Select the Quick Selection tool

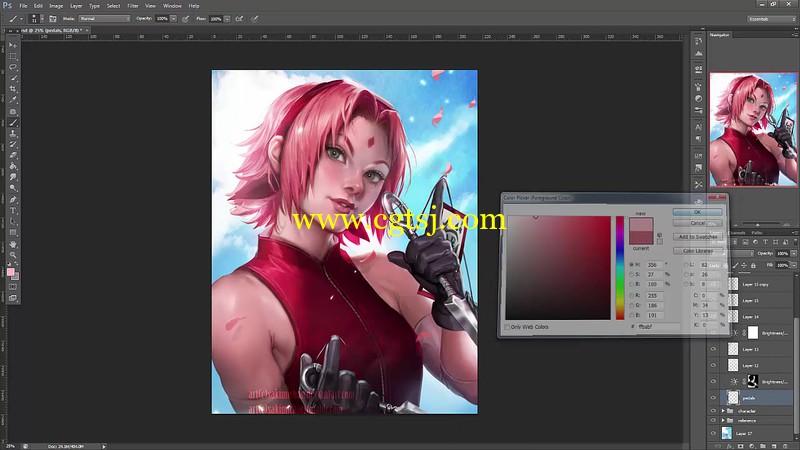tap(13, 78)
